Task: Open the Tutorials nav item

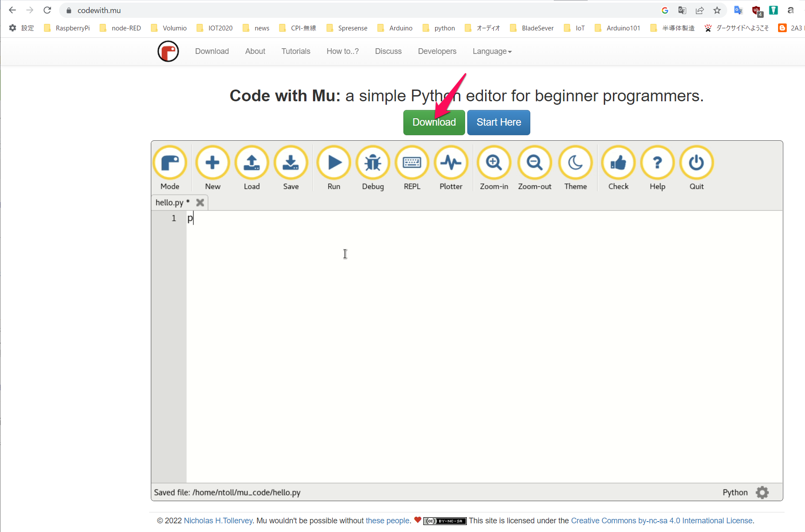Action: (x=296, y=51)
